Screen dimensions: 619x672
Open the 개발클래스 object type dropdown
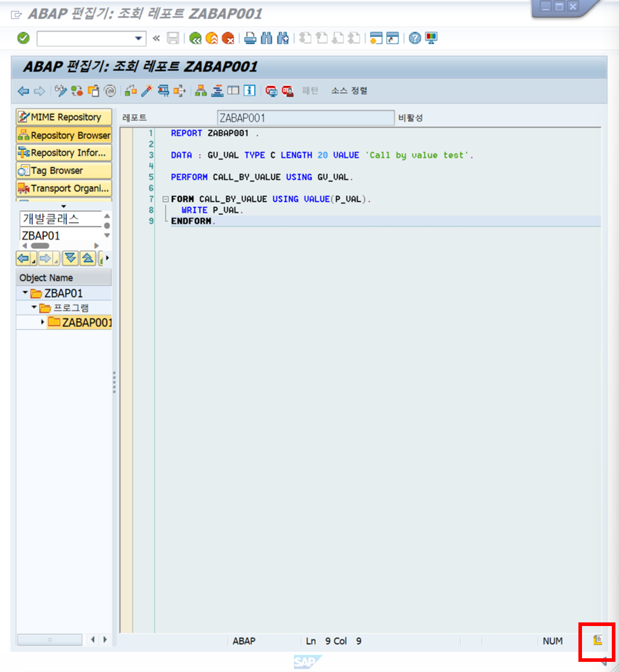click(x=61, y=219)
